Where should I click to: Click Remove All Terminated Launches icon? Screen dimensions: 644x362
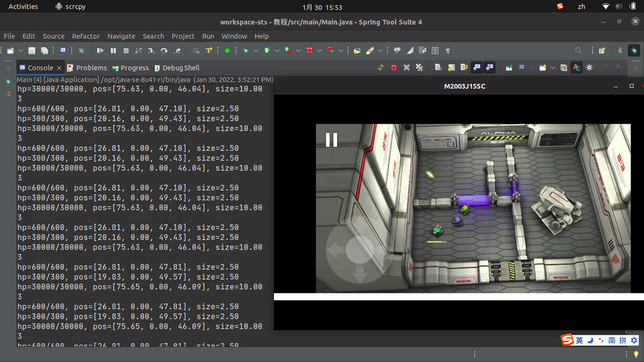[420, 68]
